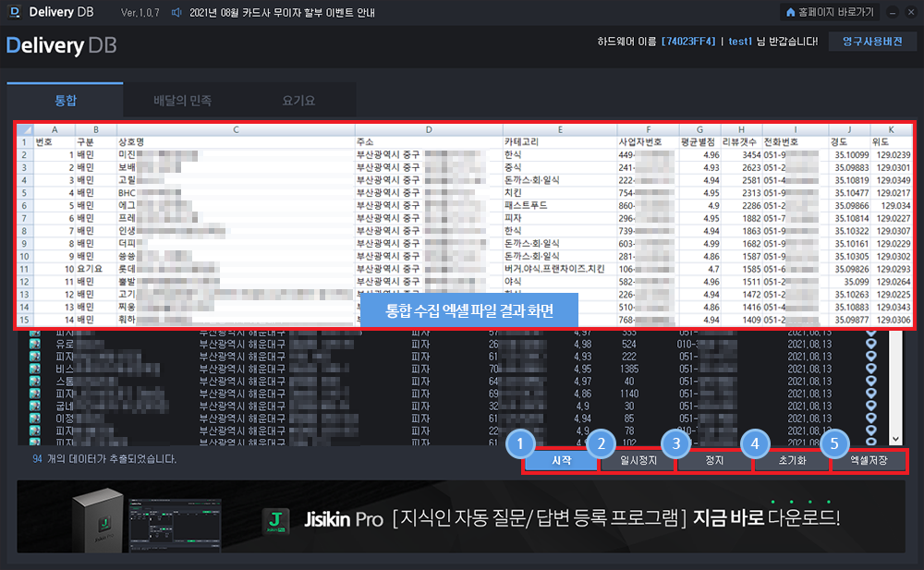This screenshot has height=570, width=924.
Task: Click row icon of entry with 78 reviews
Action: 35,431
